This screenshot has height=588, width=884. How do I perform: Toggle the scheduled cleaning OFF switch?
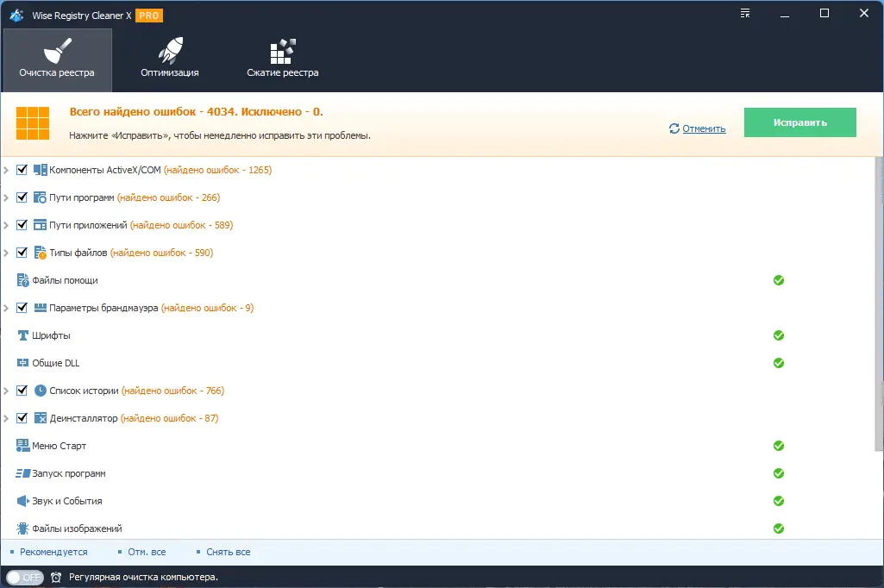pos(25,578)
